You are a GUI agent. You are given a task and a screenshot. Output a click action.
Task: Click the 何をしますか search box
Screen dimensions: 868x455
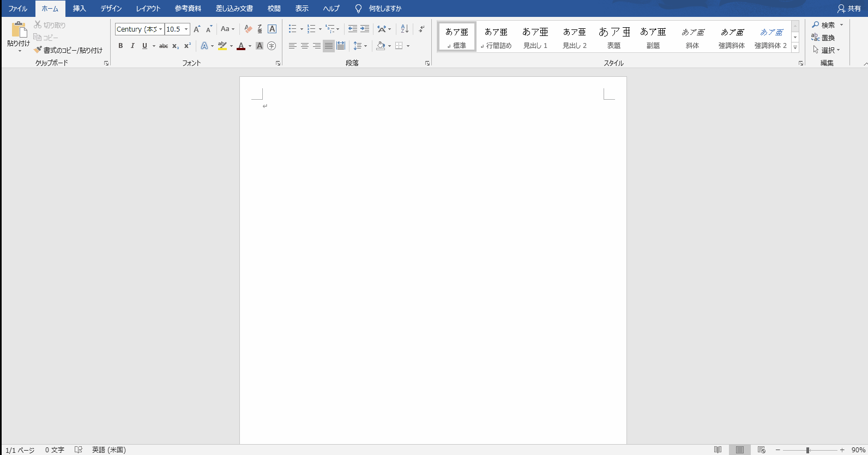[385, 9]
